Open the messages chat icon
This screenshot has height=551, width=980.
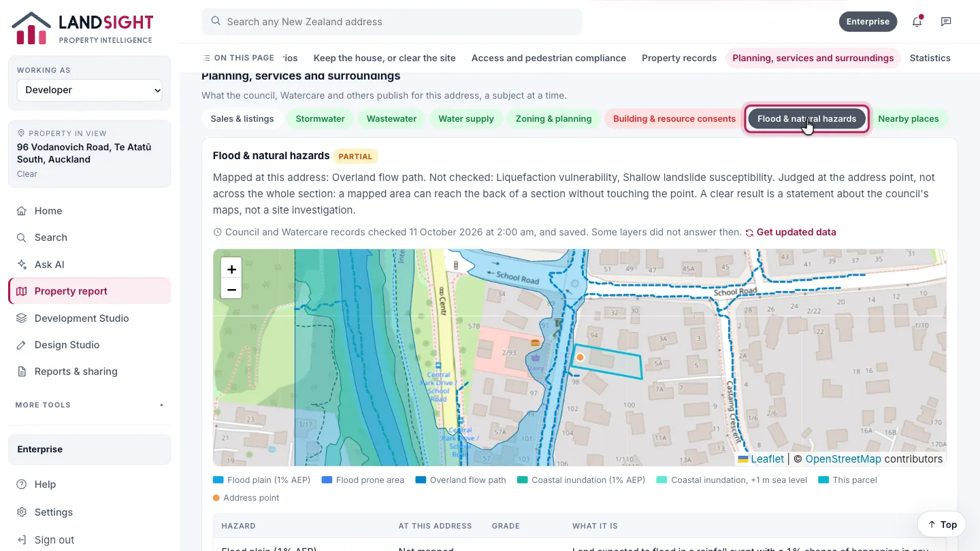(x=946, y=22)
